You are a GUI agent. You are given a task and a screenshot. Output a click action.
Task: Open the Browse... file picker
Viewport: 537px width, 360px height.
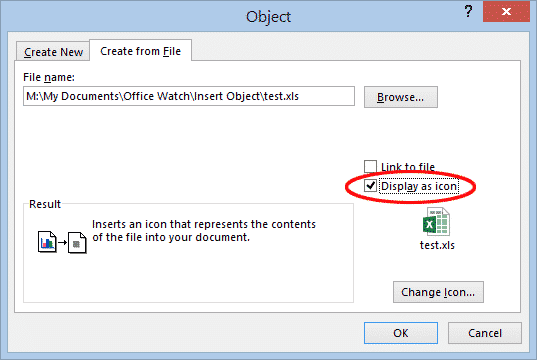pyautogui.click(x=401, y=97)
